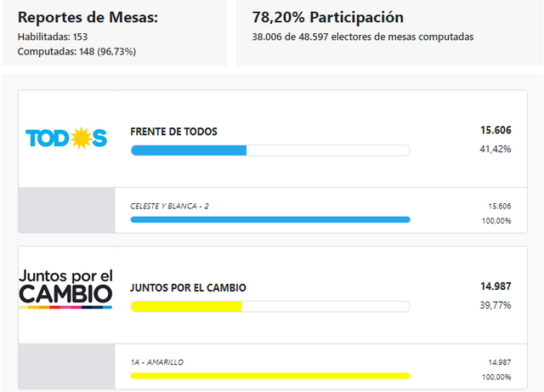Image resolution: width=544 pixels, height=392 pixels.
Task: Click the 41,42% percentage figure
Action: pyautogui.click(x=496, y=149)
